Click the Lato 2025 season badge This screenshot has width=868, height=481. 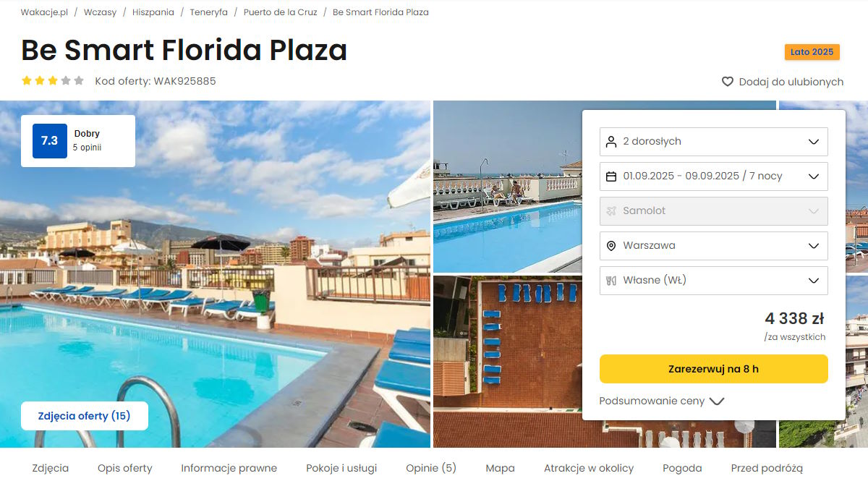812,52
